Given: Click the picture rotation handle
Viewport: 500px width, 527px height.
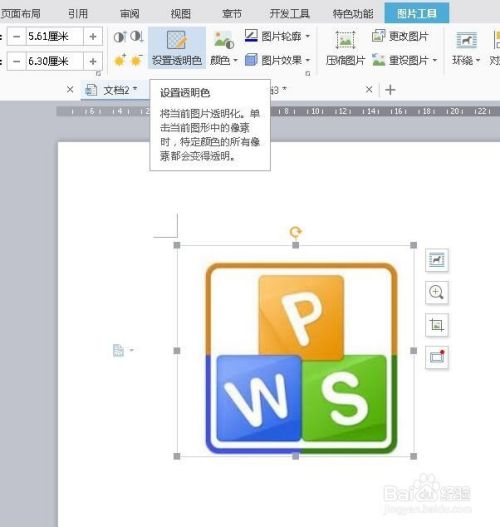Looking at the screenshot, I should click(x=296, y=232).
